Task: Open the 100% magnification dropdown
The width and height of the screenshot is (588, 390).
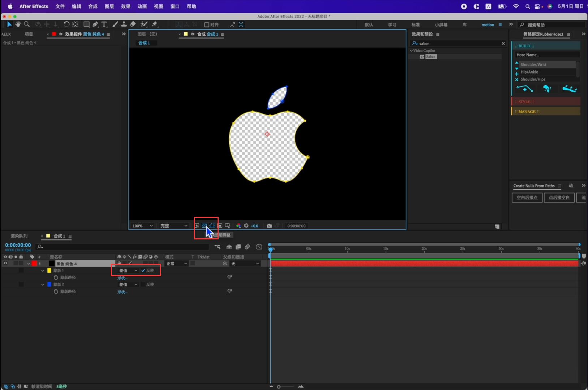Action: [x=142, y=226]
